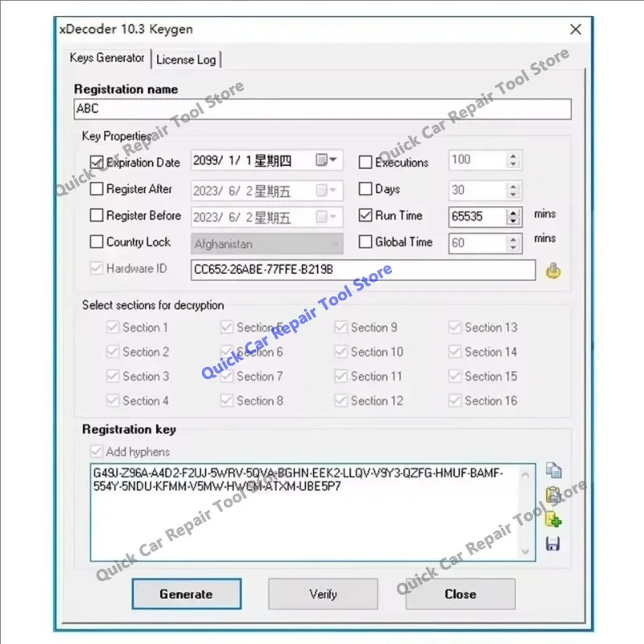Close the xDecoder Keygen window with X

[576, 29]
